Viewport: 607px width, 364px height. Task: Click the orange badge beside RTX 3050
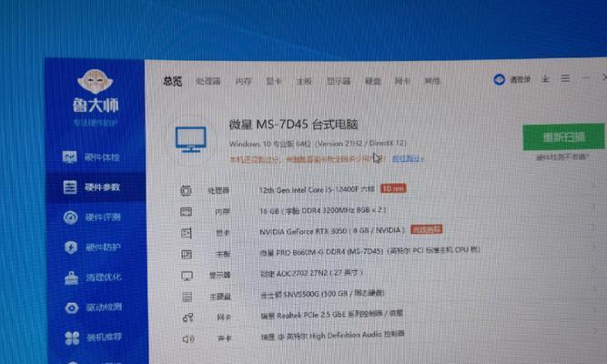(426, 229)
